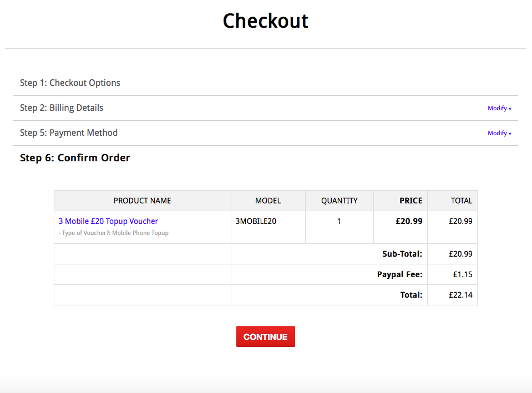
Task: Expand Step 5: Payment Method heading
Action: [x=69, y=132]
